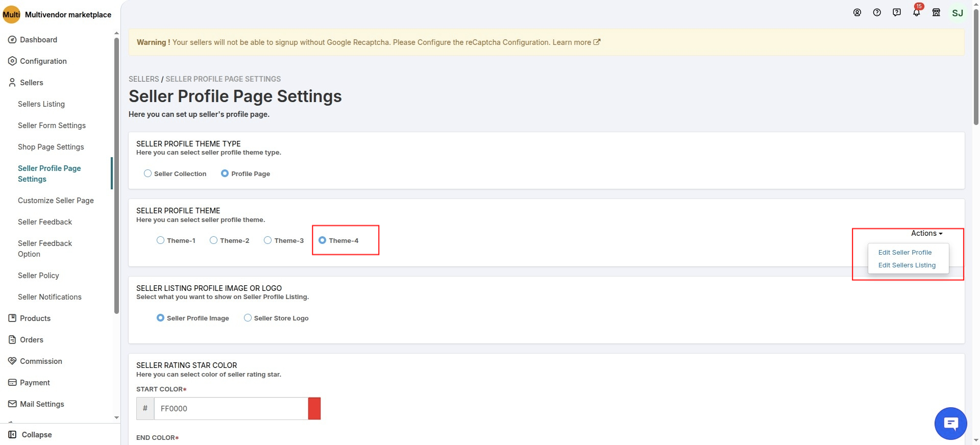980x445 pixels.
Task: Click the Start Color hex input field
Action: 231,409
